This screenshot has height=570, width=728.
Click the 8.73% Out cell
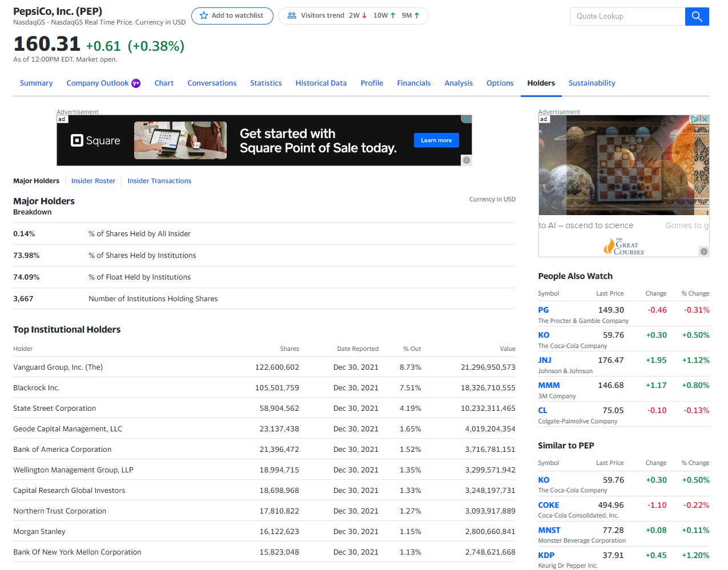(x=410, y=367)
